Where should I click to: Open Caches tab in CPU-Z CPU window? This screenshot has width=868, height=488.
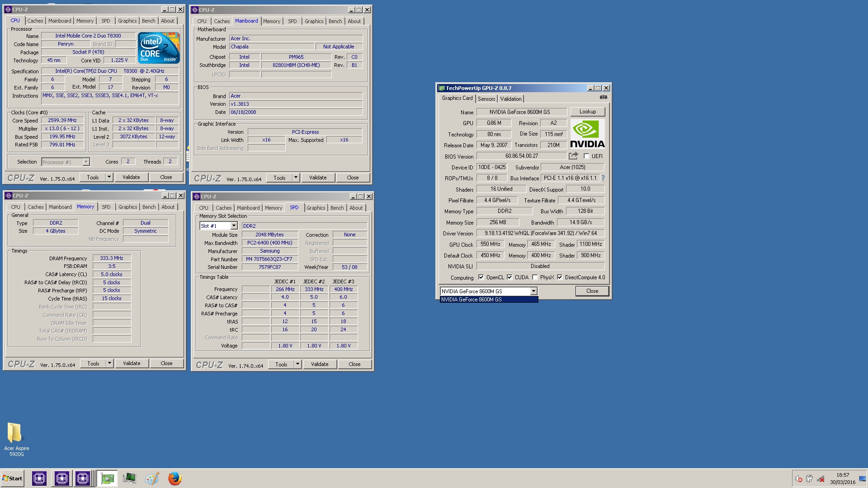coord(35,21)
